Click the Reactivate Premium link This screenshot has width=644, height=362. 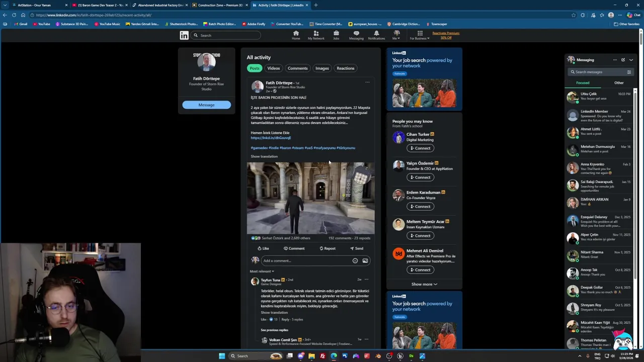pos(446,35)
